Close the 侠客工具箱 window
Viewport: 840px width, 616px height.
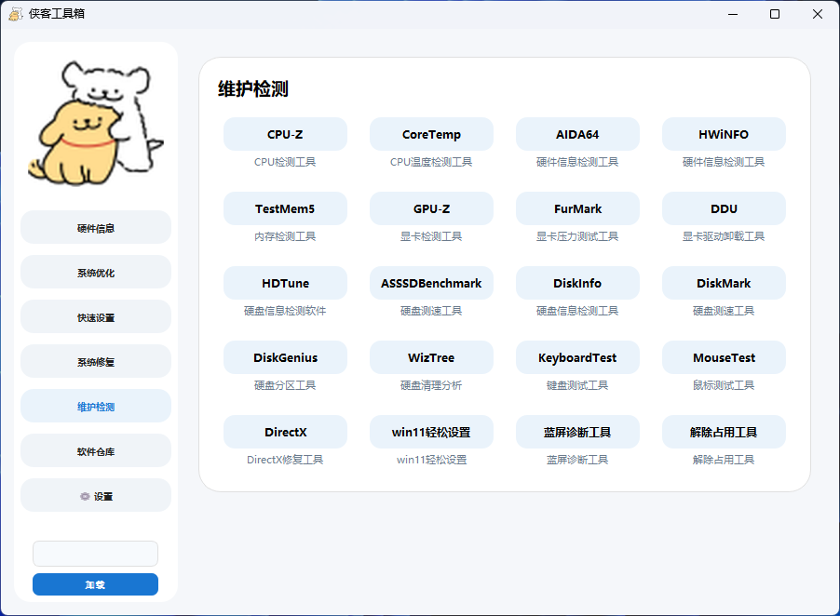tap(818, 14)
